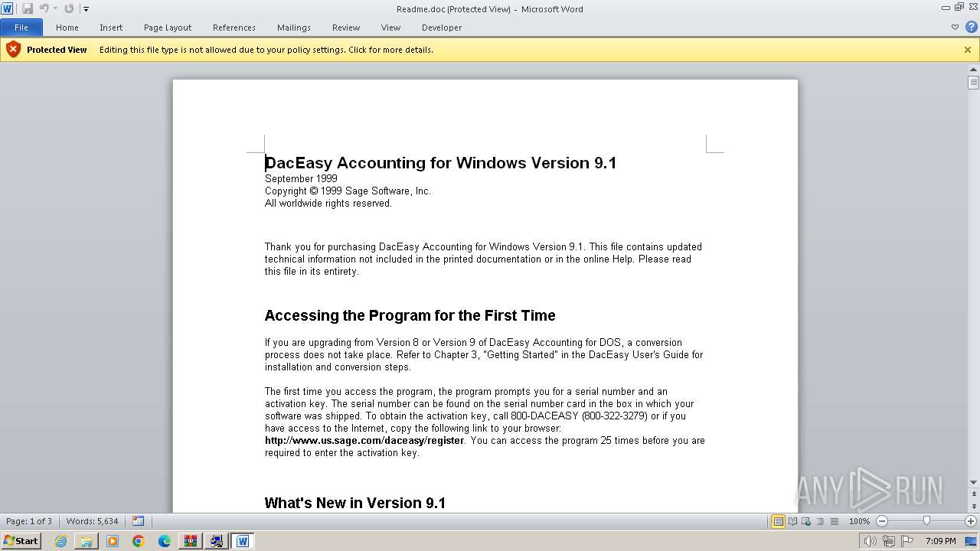Launch Google Chrome from taskbar

[x=139, y=541]
